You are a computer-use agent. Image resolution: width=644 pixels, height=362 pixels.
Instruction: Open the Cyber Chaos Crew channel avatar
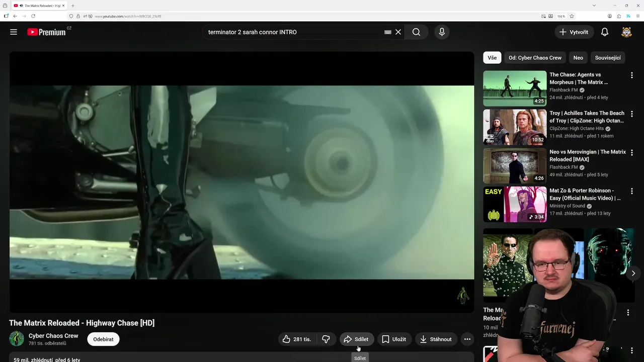click(x=17, y=339)
